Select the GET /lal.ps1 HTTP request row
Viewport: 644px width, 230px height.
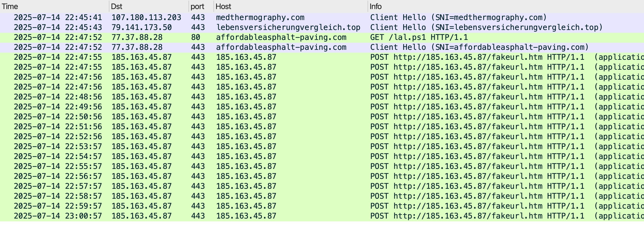click(x=322, y=38)
